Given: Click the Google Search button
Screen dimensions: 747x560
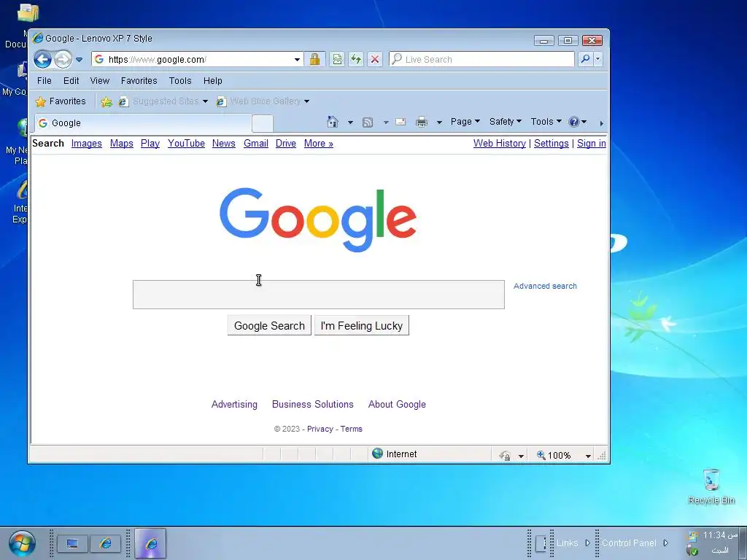Looking at the screenshot, I should tap(269, 326).
